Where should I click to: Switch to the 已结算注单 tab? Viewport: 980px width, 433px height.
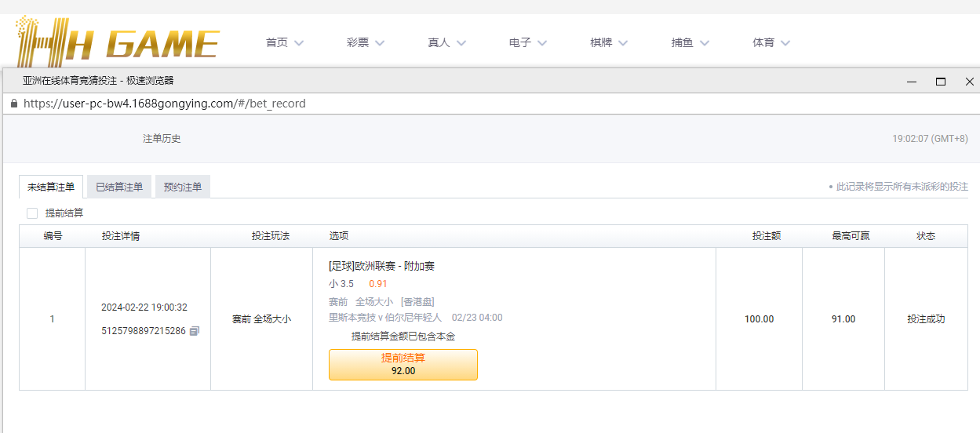(x=119, y=187)
